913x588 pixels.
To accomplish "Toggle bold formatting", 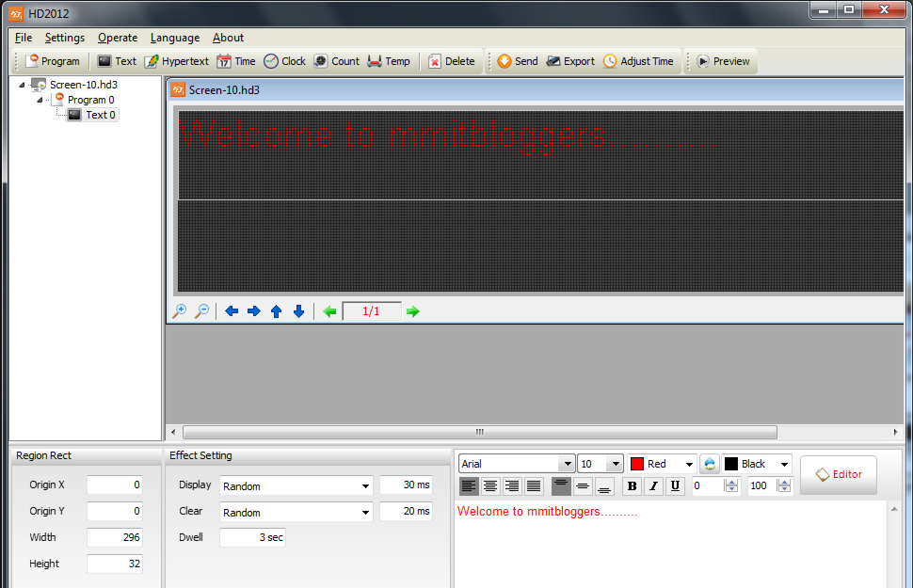I will tap(632, 485).
